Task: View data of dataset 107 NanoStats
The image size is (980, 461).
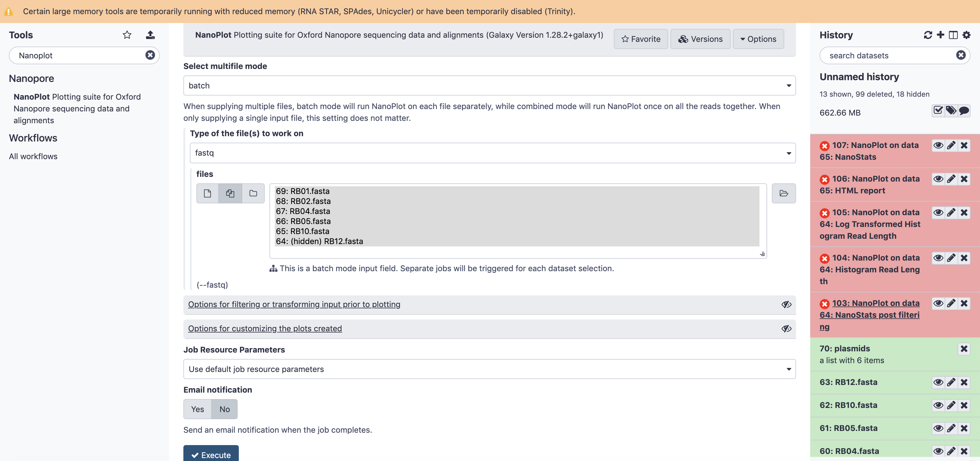Action: [x=938, y=145]
